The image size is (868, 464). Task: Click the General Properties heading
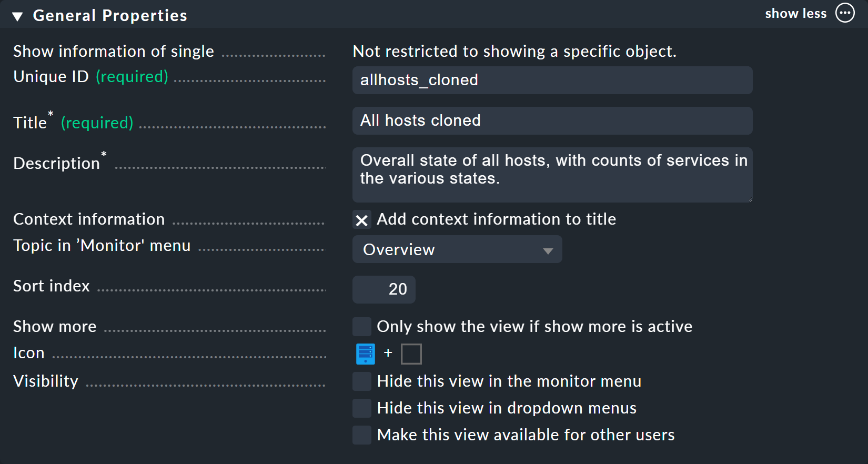click(x=110, y=16)
